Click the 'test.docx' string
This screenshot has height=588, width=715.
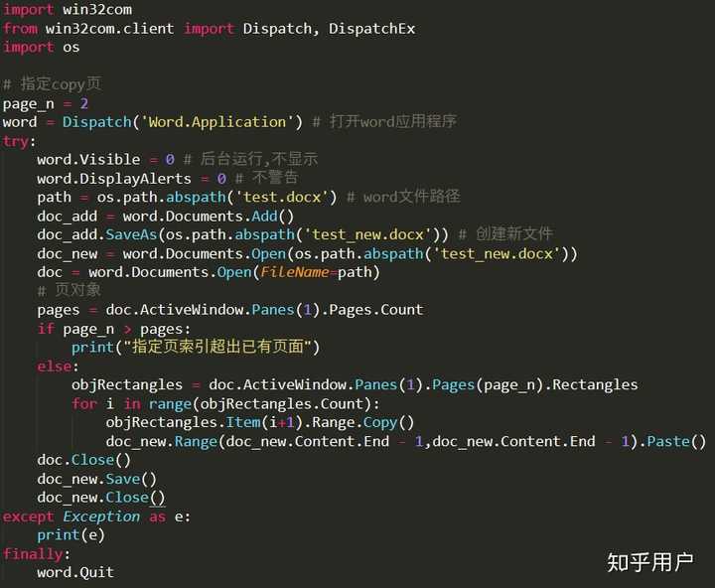click(281, 197)
